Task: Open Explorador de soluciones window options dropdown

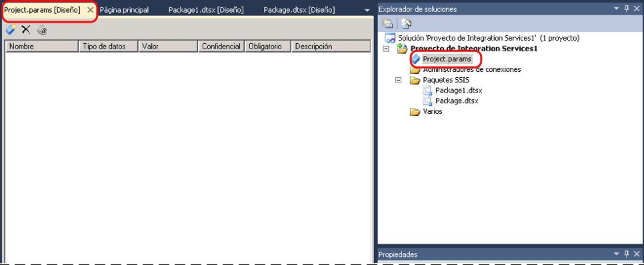Action: click(616, 9)
